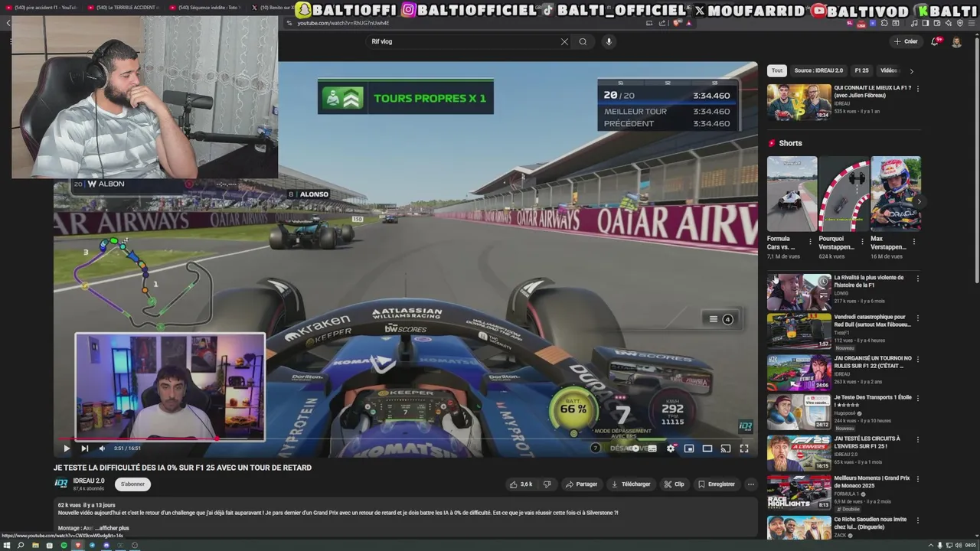Create a Clip of the video
The width and height of the screenshot is (980, 551).
pyautogui.click(x=675, y=484)
